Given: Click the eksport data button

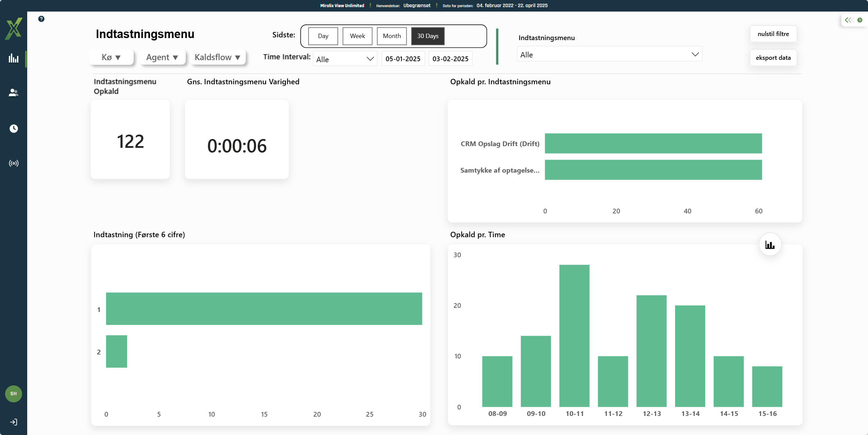Looking at the screenshot, I should pyautogui.click(x=773, y=58).
